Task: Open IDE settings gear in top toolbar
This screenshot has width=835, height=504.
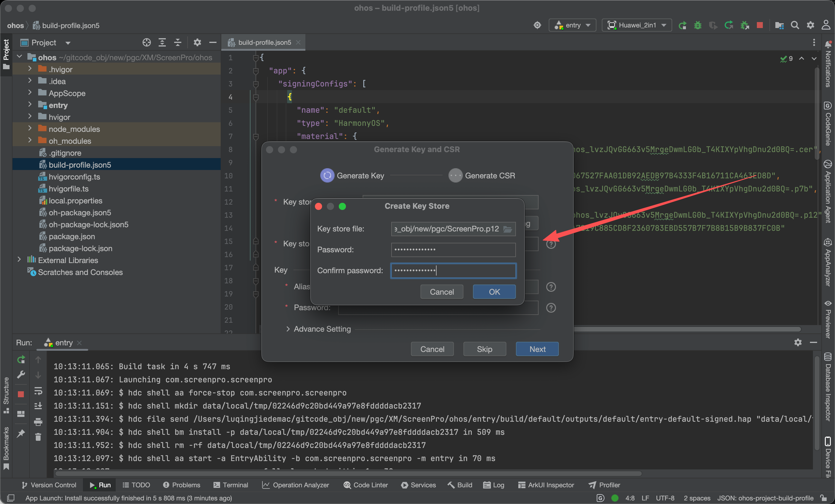Action: pyautogui.click(x=810, y=25)
